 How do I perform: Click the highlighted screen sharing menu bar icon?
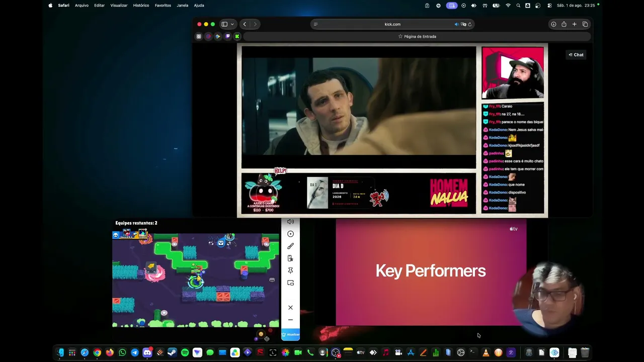pos(451,6)
